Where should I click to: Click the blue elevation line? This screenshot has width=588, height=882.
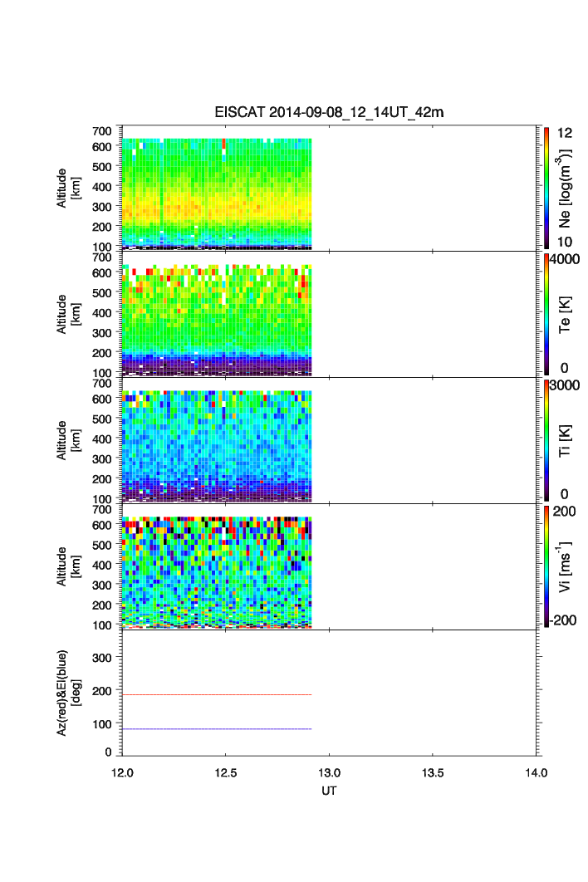(x=217, y=729)
